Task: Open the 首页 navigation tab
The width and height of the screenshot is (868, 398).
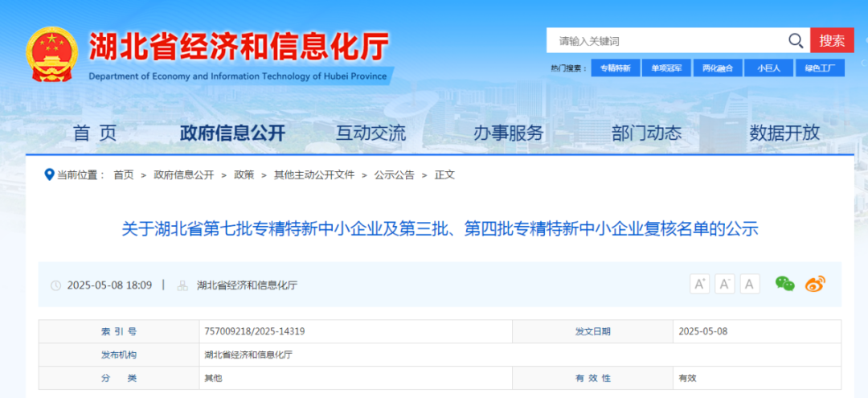Action: (95, 133)
